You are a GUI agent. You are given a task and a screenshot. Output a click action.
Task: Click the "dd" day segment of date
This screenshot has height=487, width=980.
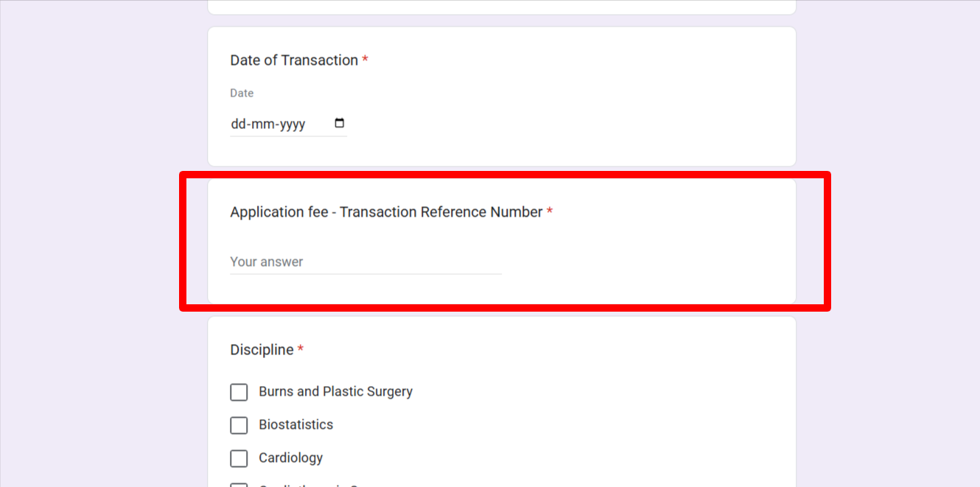pos(239,125)
